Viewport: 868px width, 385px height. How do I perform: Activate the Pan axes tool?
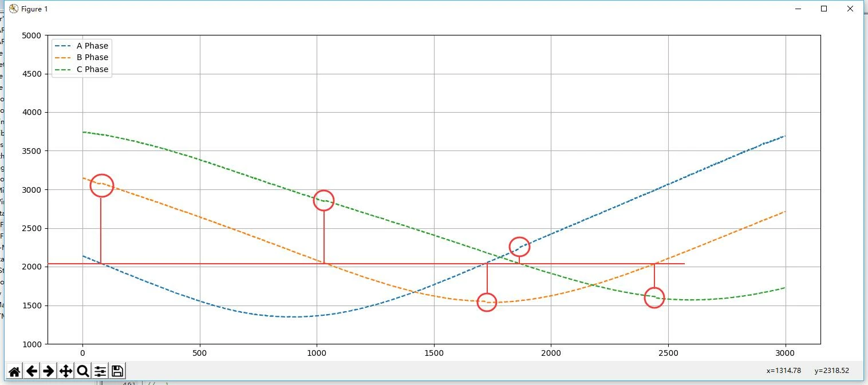point(66,371)
